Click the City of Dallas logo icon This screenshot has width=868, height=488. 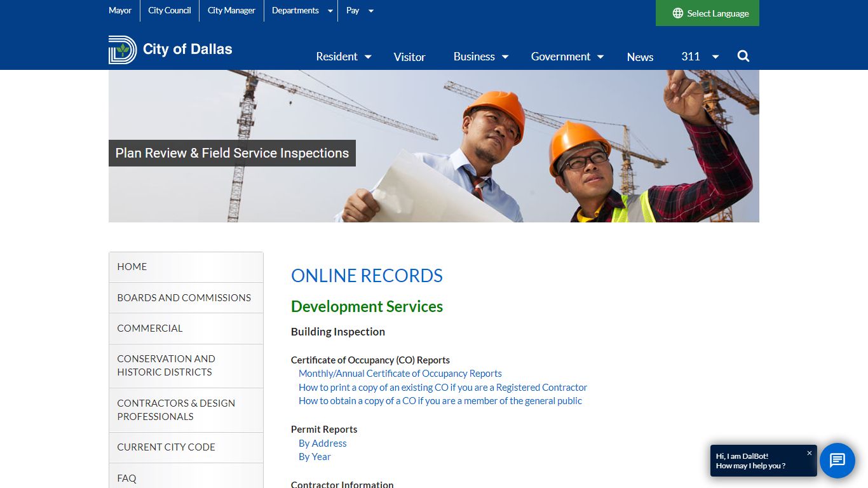pos(123,50)
